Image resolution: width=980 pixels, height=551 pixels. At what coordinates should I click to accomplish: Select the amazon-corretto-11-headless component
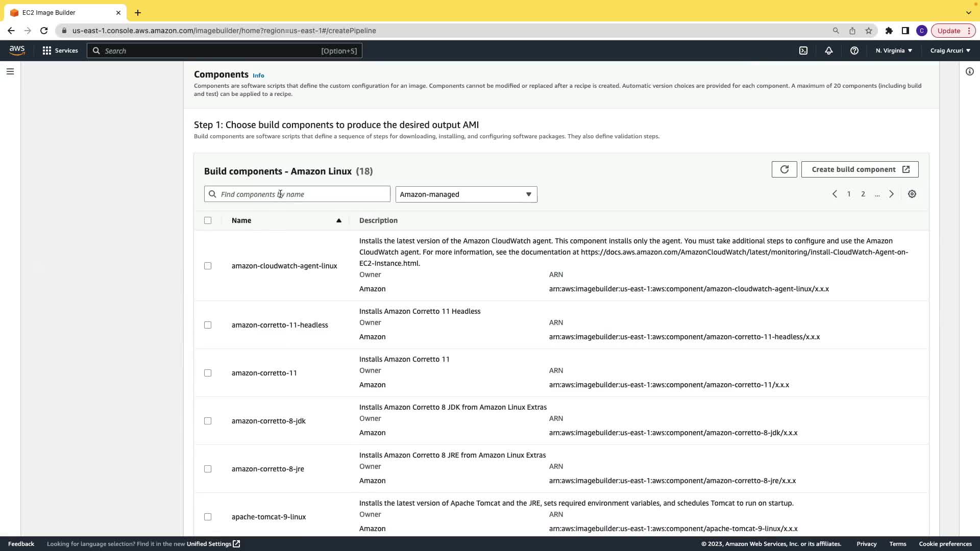pyautogui.click(x=208, y=325)
